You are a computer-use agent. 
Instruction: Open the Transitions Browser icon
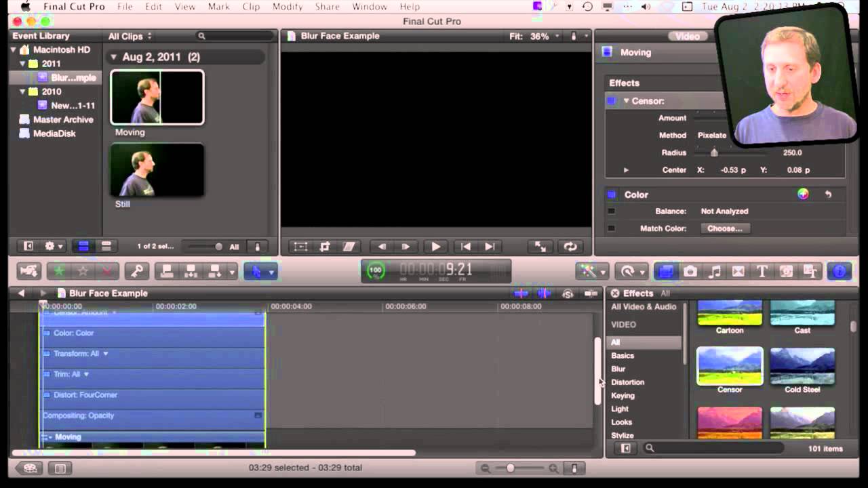pos(738,271)
